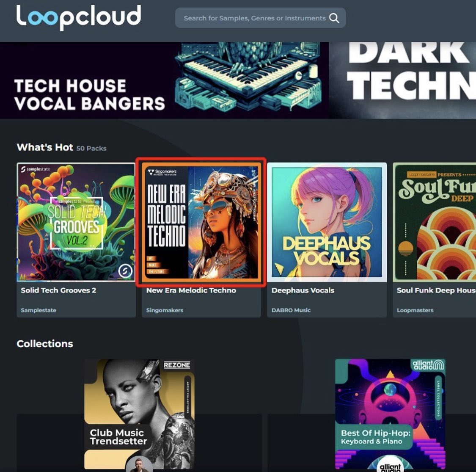Click the Soul Funk Deep House title

436,290
